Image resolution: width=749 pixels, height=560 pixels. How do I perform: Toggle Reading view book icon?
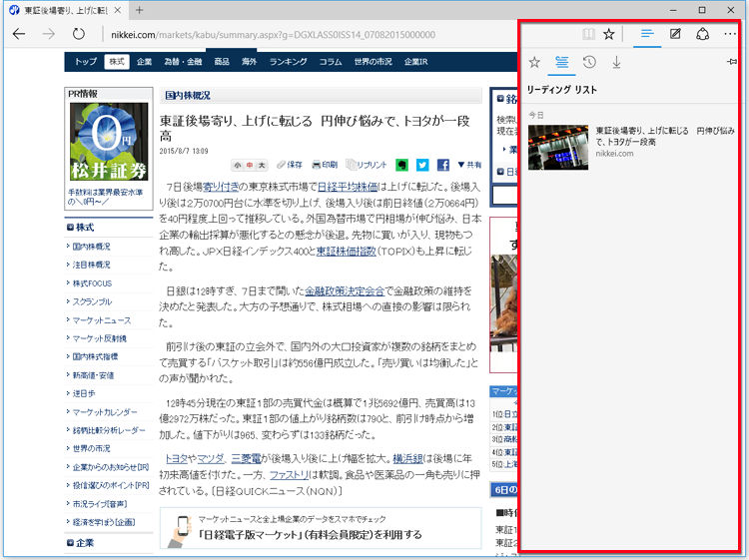[x=588, y=34]
